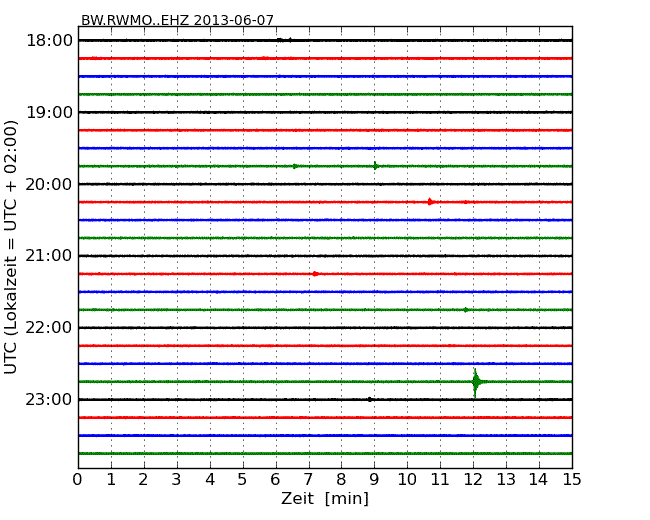The width and height of the screenshot is (650, 520).
Task: Click x-axis tick label 2
Action: (x=143, y=480)
